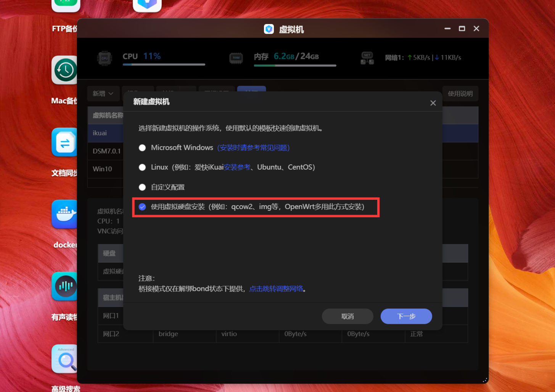Click the 网口1 cell in host network table
Screen dimensions: 555x392
point(111,316)
